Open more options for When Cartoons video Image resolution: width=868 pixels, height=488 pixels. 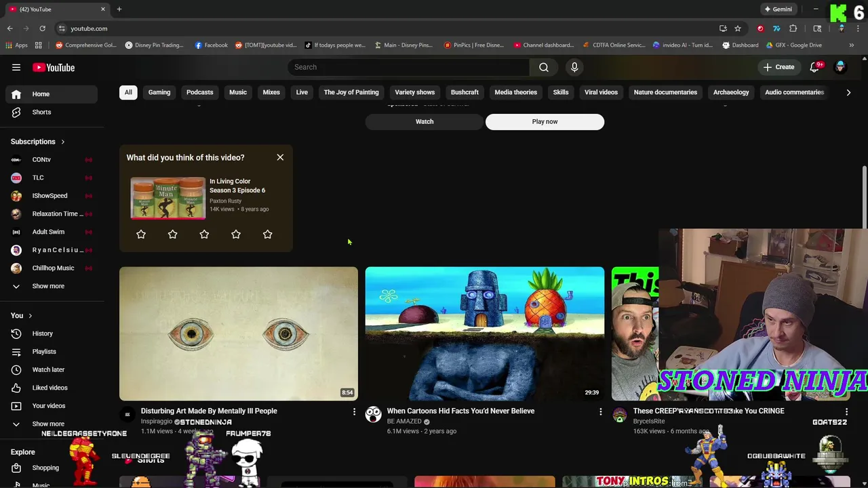[600, 411]
